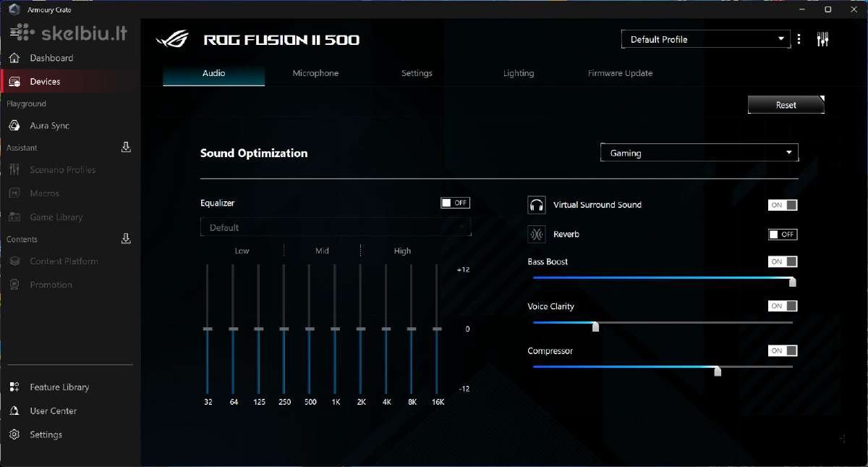
Task: Open the Feature Library icon
Action: [x=14, y=387]
